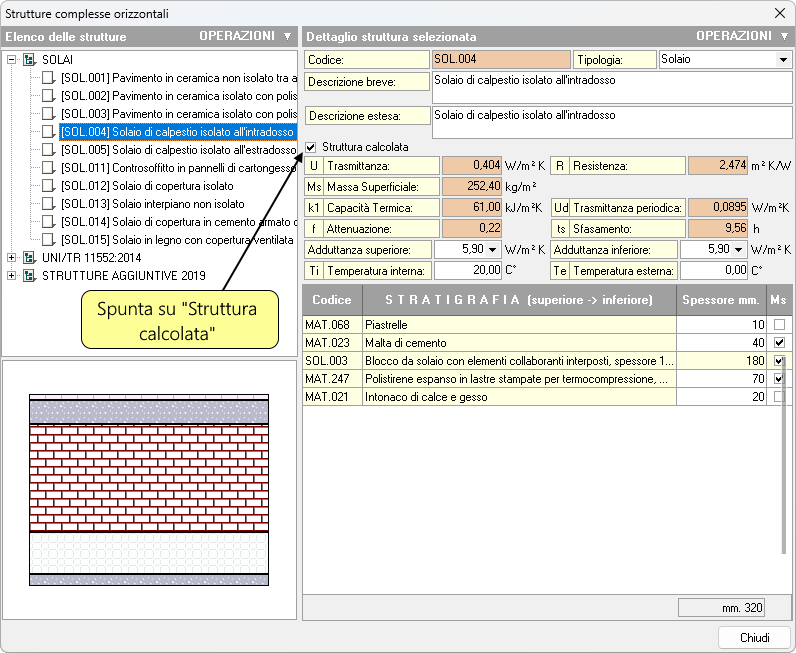Click the STRUTTURE AGGIUNTIVE 2019 folder icon
The image size is (796, 653).
pyautogui.click(x=29, y=276)
